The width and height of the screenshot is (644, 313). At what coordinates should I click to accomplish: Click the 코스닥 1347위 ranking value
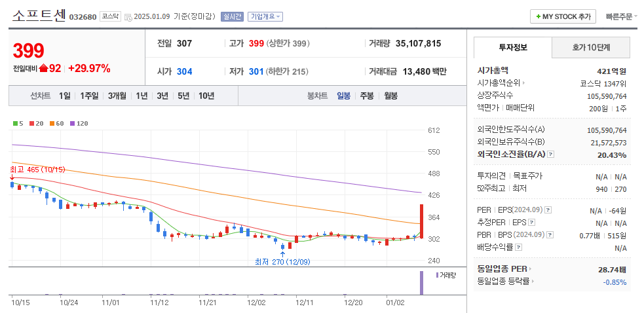[x=603, y=83]
